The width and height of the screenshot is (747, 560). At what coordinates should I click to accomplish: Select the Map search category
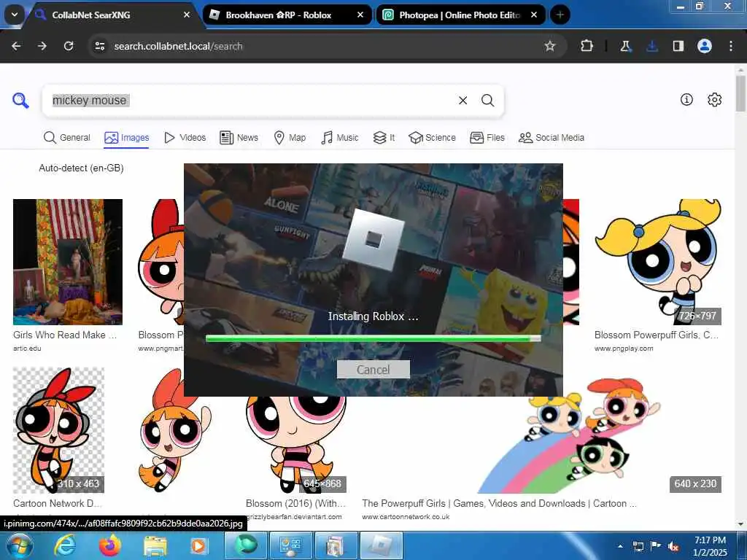coord(290,138)
